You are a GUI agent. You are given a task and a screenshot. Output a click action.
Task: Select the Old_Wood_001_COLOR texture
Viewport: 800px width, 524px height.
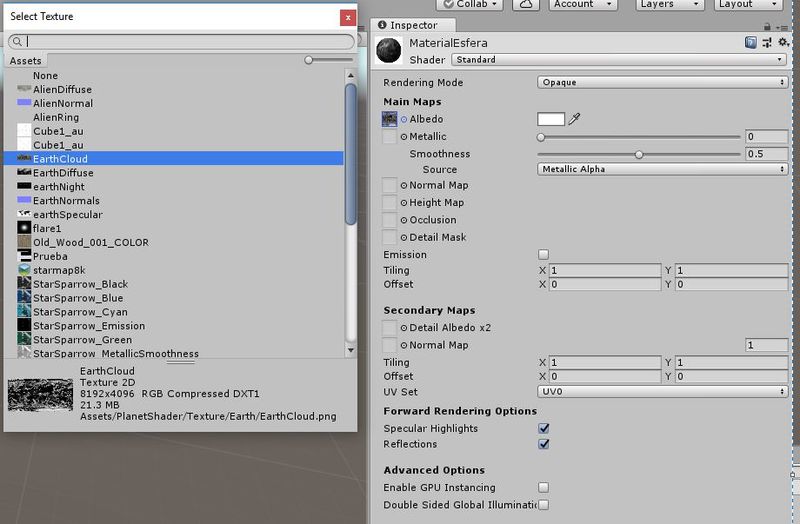(173, 242)
